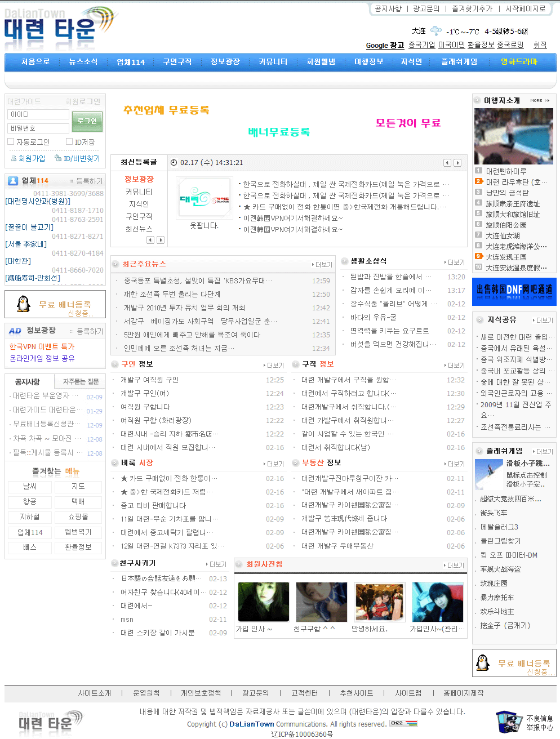Click the small right arrow under 최신뉴스
This screenshot has width=560, height=739.
pos(161,240)
